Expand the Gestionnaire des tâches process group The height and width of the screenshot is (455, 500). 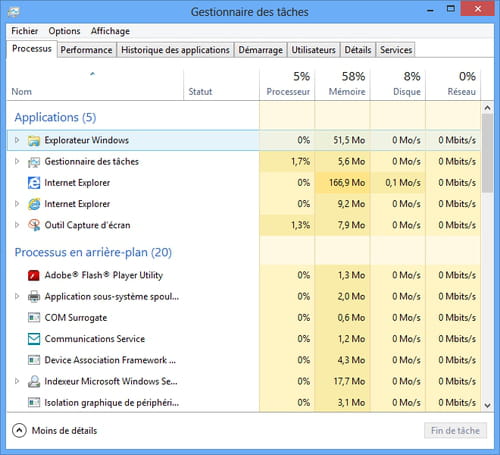[x=17, y=162]
